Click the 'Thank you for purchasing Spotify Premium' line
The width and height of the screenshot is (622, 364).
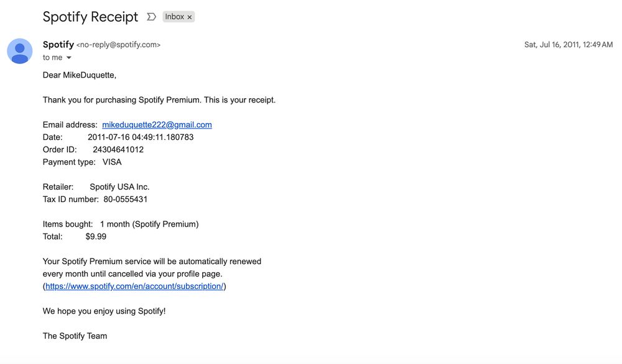(159, 100)
